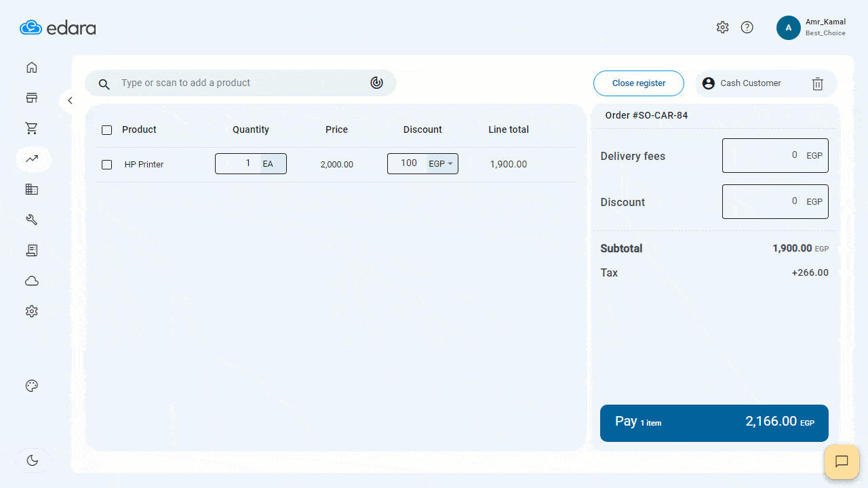The image size is (868, 488).
Task: Click the Close register button
Action: point(639,83)
